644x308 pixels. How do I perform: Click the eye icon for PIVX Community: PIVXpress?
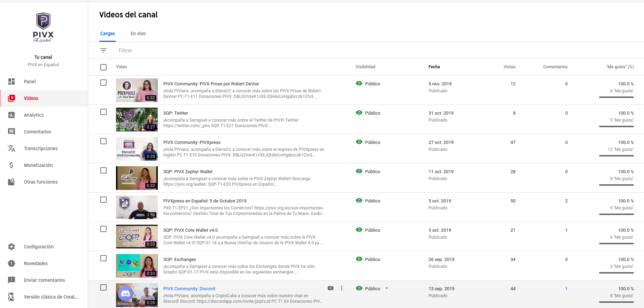click(359, 142)
